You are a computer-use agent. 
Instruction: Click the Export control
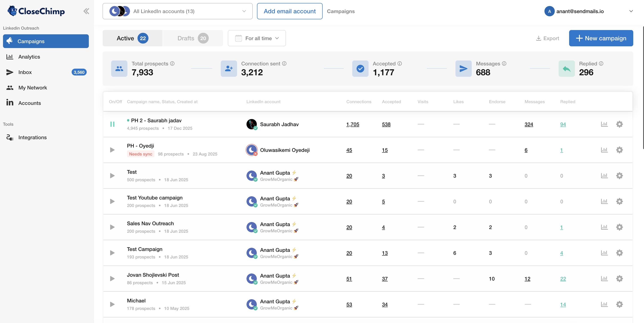[548, 38]
